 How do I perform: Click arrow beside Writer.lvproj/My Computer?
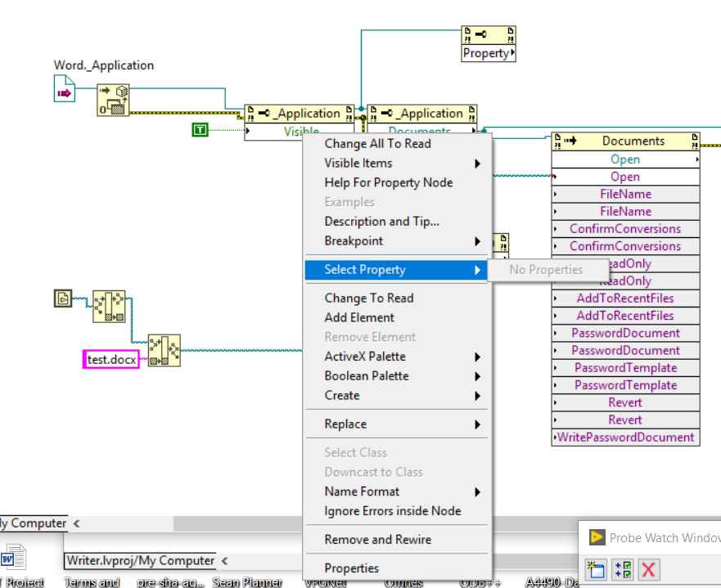coord(224,561)
